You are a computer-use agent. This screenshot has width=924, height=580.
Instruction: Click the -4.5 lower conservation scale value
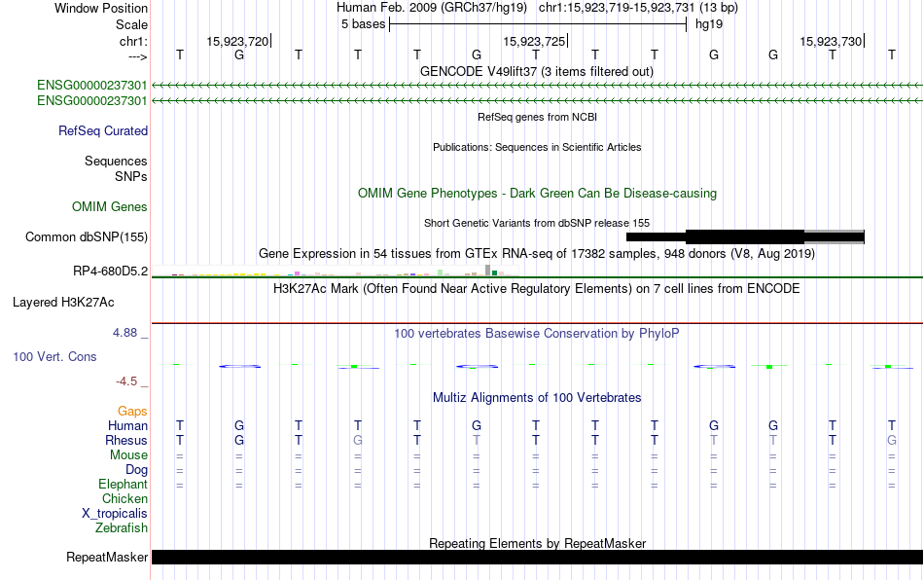tap(126, 381)
